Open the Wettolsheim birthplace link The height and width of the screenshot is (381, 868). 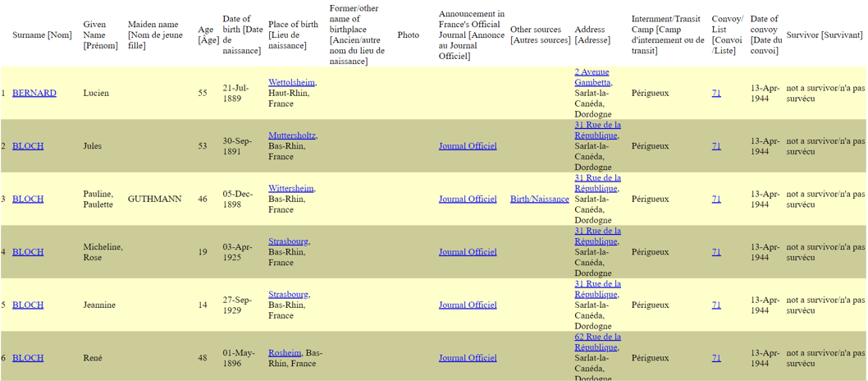click(x=291, y=82)
